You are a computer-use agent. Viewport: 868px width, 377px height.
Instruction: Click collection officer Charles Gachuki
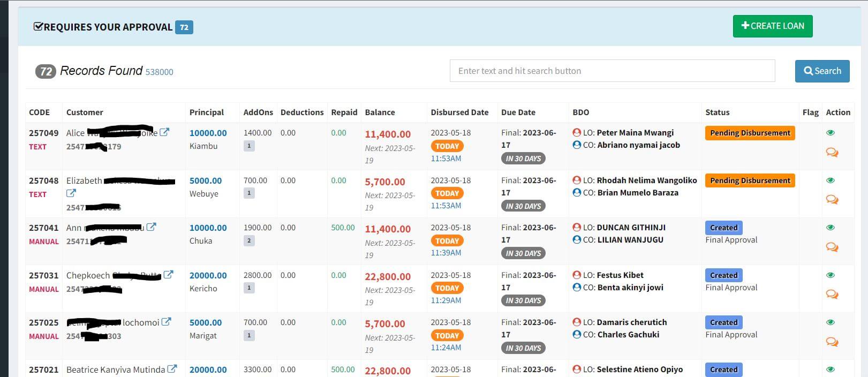coord(629,335)
